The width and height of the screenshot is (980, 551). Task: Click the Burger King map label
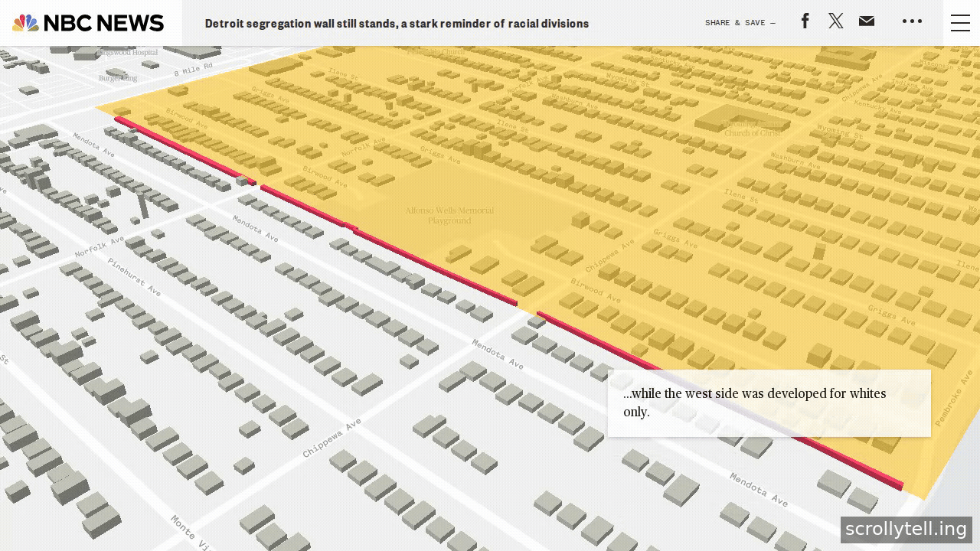pyautogui.click(x=118, y=78)
